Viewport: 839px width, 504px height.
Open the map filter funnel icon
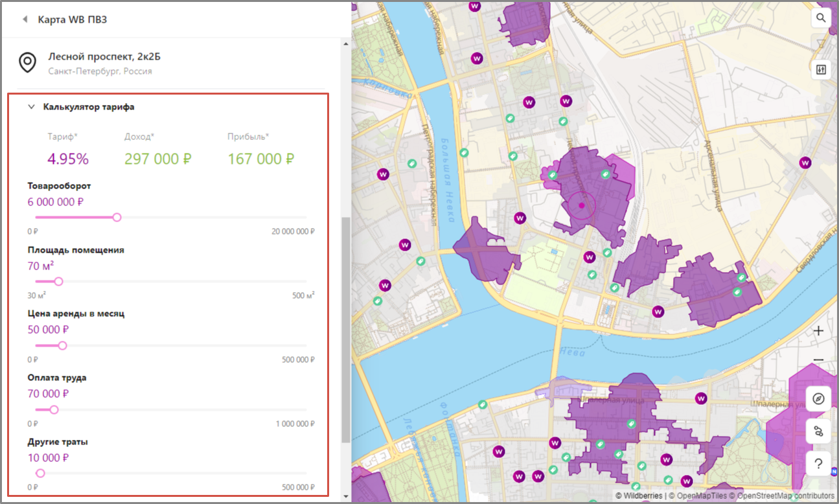pyautogui.click(x=821, y=44)
